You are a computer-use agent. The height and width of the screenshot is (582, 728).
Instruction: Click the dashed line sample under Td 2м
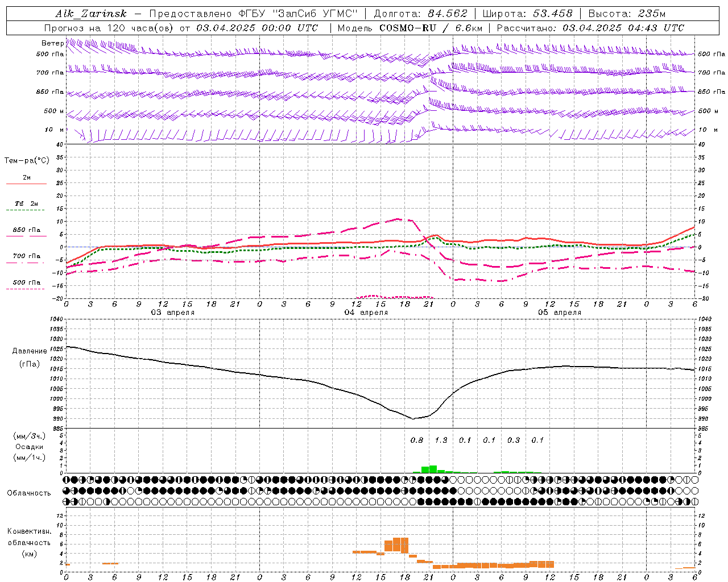26,210
